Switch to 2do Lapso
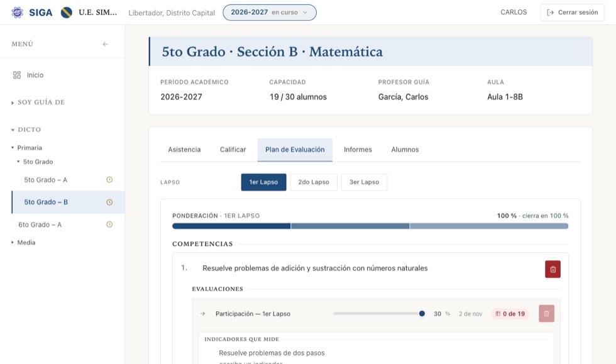The width and height of the screenshot is (616, 364). tap(314, 182)
